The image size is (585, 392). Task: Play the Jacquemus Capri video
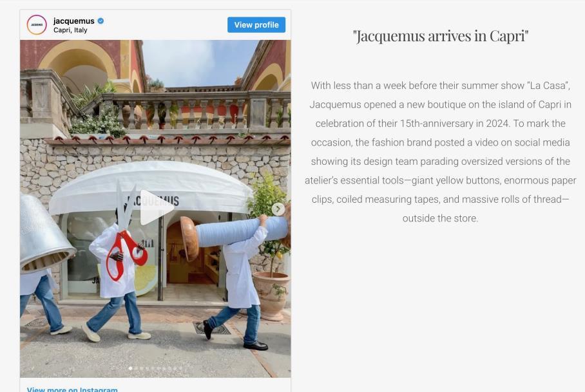click(157, 207)
